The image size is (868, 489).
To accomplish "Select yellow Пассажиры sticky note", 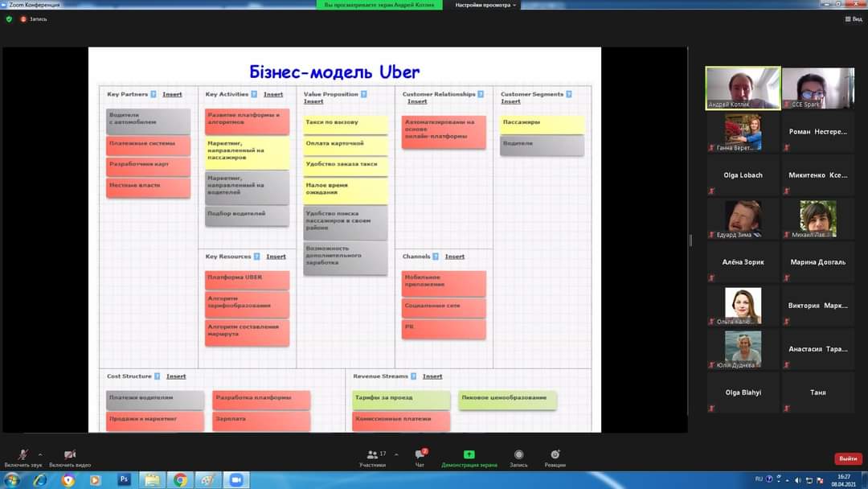I will pyautogui.click(x=542, y=125).
